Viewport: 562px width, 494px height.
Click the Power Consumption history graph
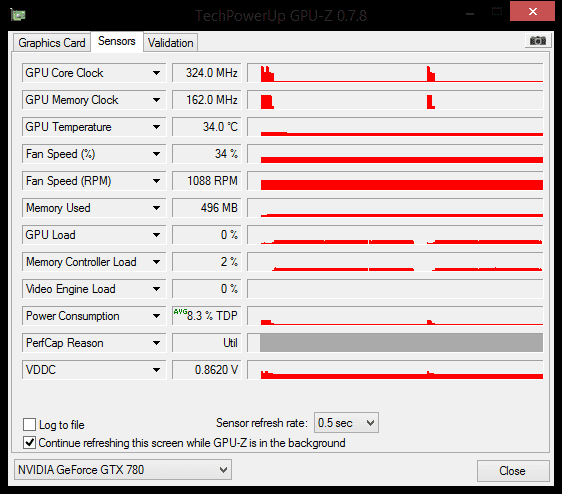click(395, 316)
